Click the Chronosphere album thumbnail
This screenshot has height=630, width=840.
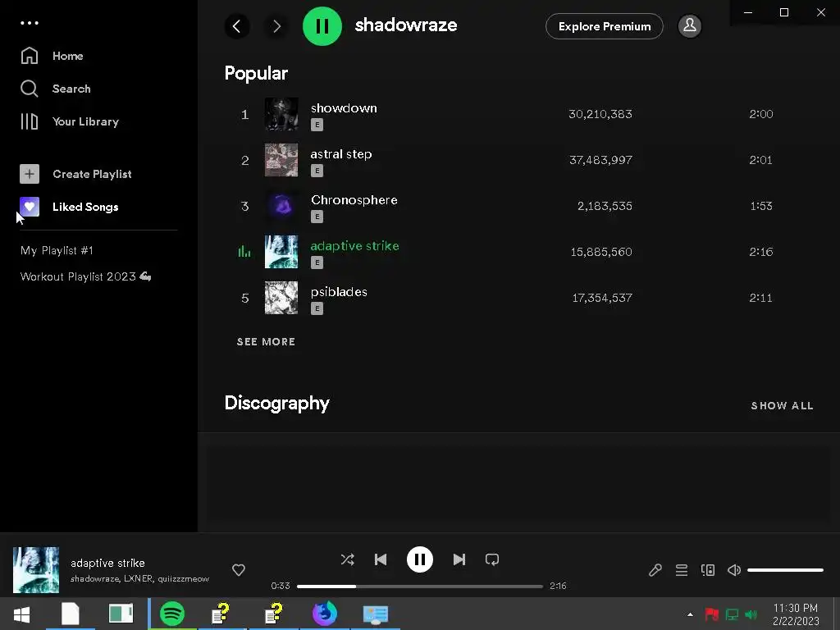[x=281, y=206]
